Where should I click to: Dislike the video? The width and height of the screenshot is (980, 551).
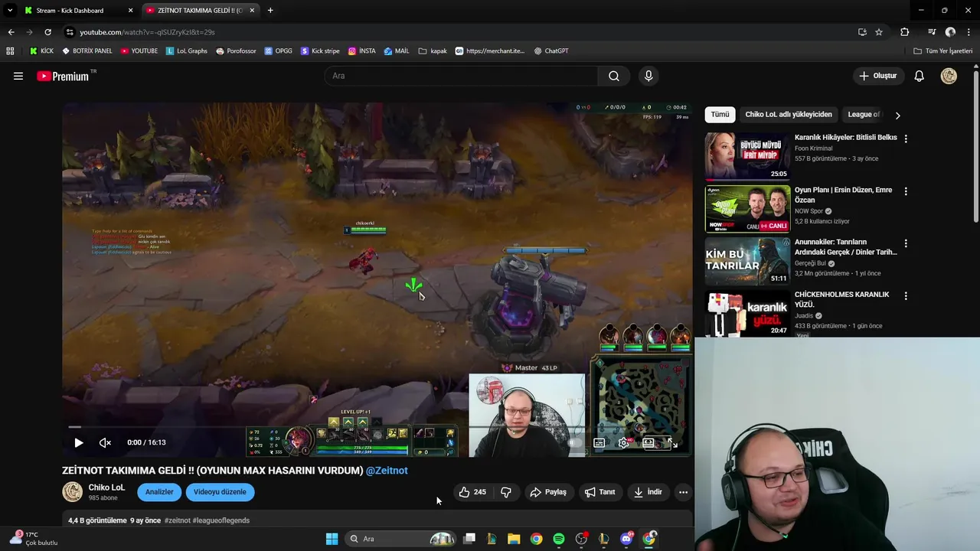point(506,492)
